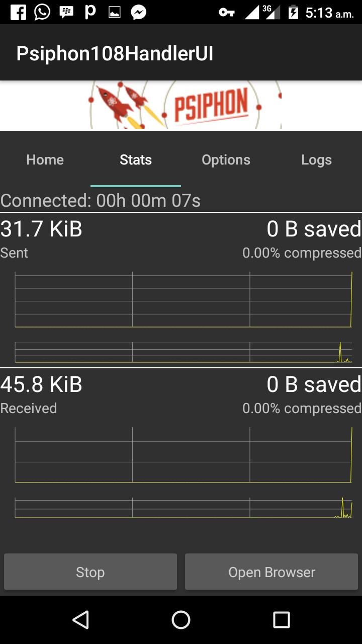The width and height of the screenshot is (362, 644).
Task: Switch to the Home tab
Action: pyautogui.click(x=45, y=160)
